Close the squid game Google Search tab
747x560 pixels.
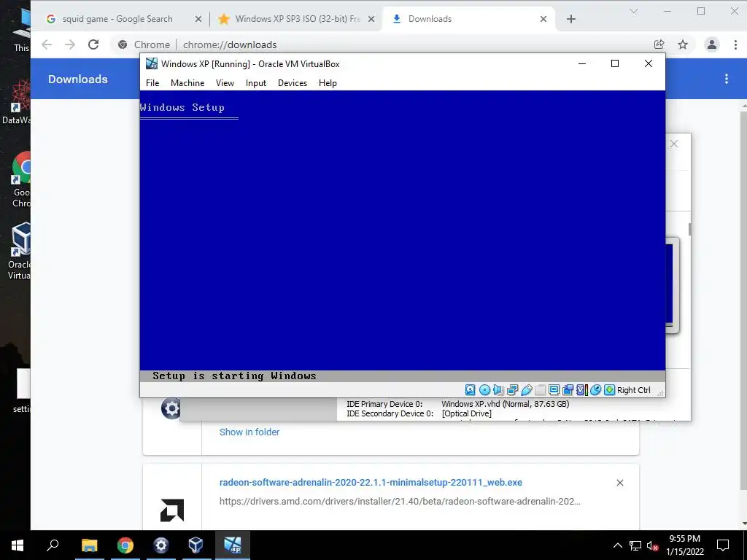pyautogui.click(x=198, y=19)
